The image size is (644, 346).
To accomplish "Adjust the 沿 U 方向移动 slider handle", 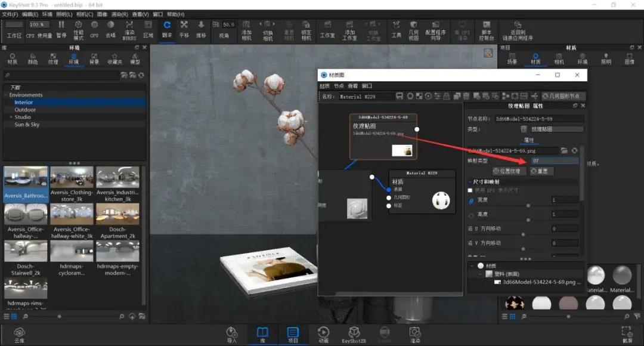I will click(523, 234).
